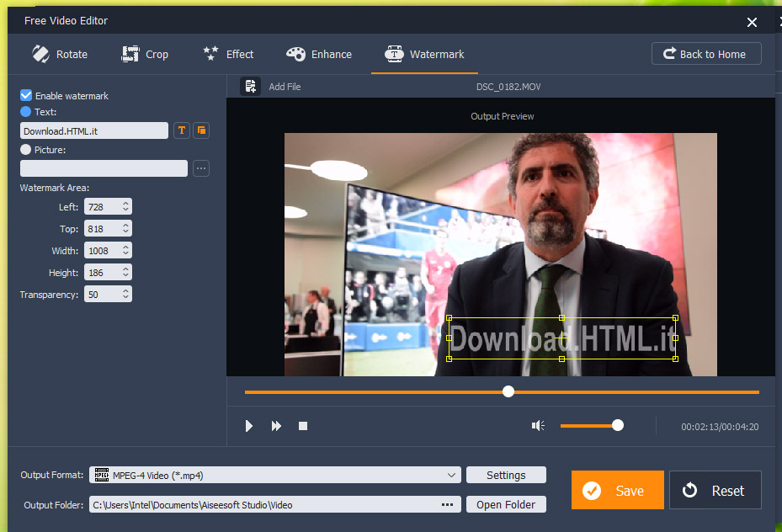
Task: Expand the Output Format dropdown
Action: point(453,476)
